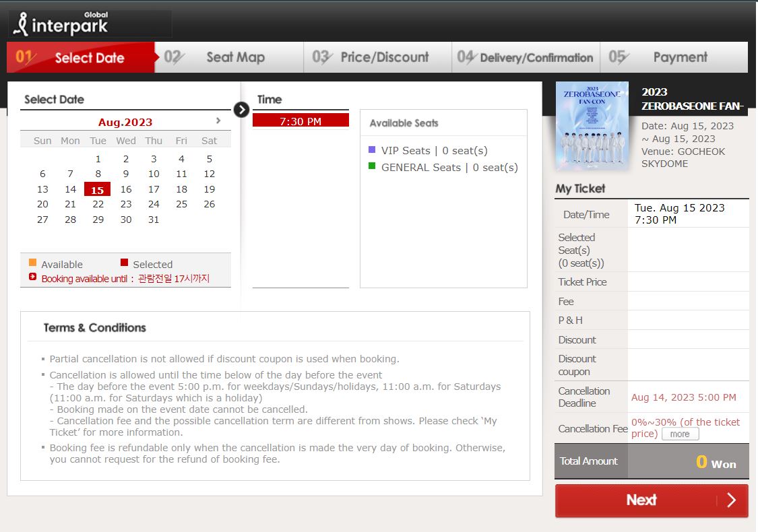Click the Partial cancellation terms bullet
Viewport: 758px width, 532px height.
[224, 359]
